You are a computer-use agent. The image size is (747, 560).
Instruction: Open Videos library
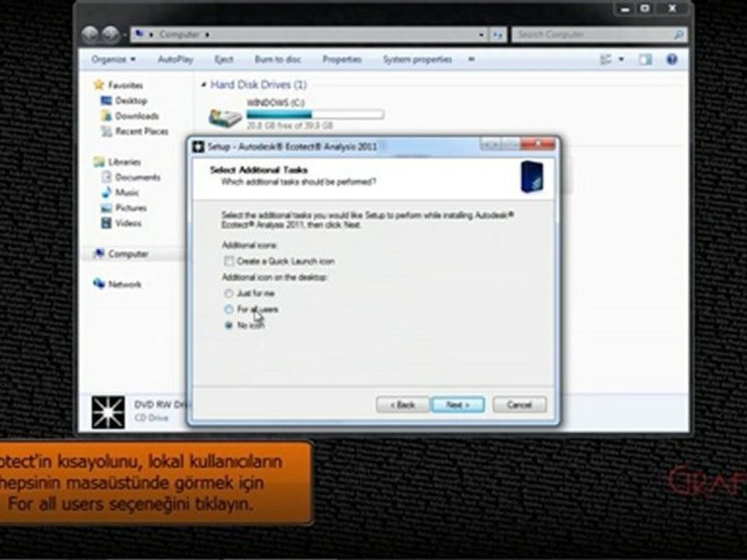coord(128,223)
